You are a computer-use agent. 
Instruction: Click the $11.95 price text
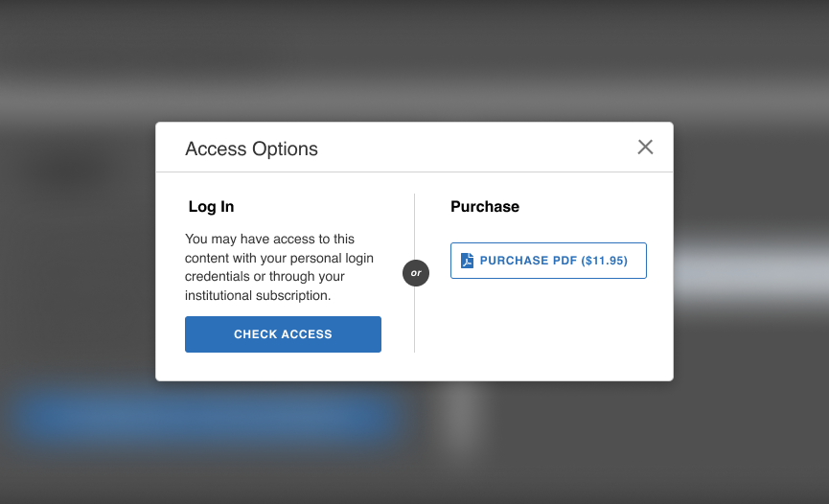click(x=605, y=261)
